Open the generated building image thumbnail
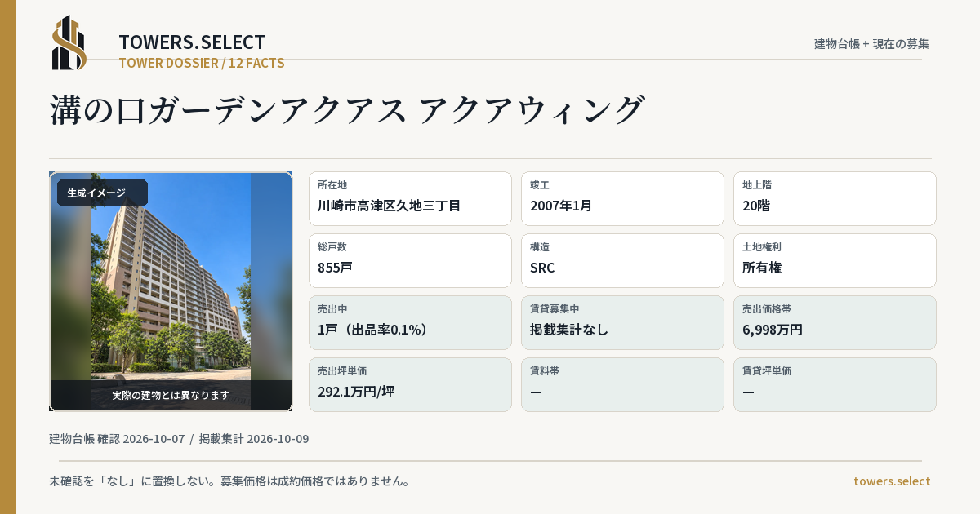The height and width of the screenshot is (514, 980). 171,291
